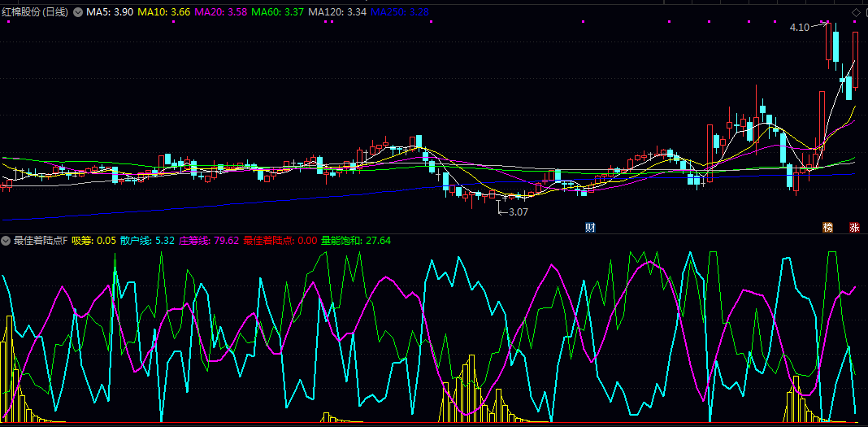
Task: Select the magenta 庄筹线 indicator label
Action: click(x=209, y=241)
